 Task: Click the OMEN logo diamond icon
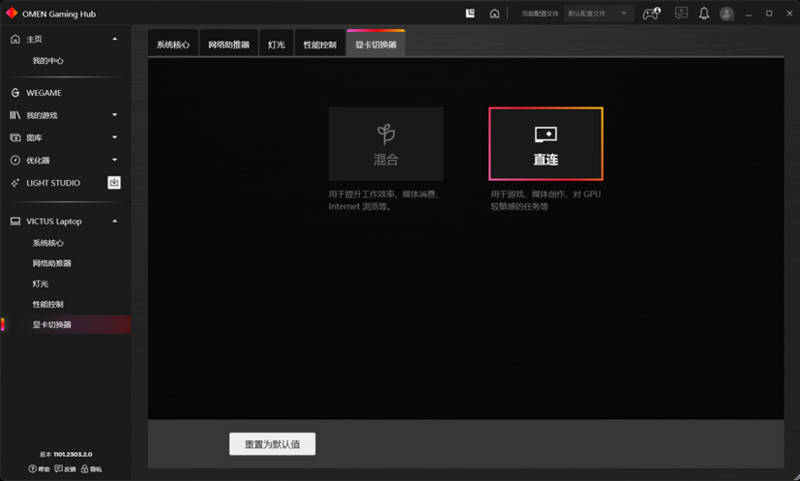point(11,13)
